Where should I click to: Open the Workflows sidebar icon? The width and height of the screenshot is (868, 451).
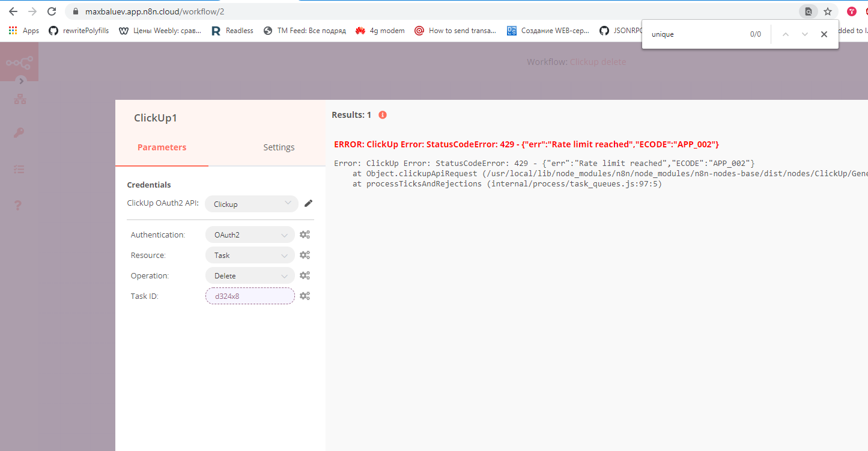tap(20, 100)
